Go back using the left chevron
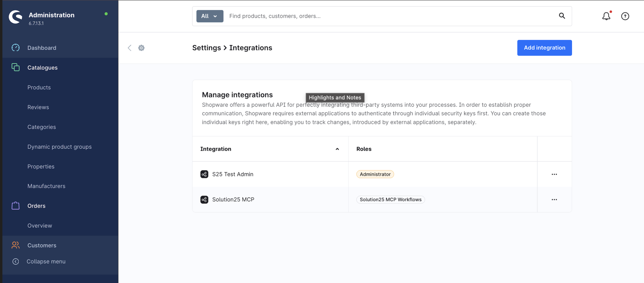Image resolution: width=644 pixels, height=283 pixels. point(130,48)
